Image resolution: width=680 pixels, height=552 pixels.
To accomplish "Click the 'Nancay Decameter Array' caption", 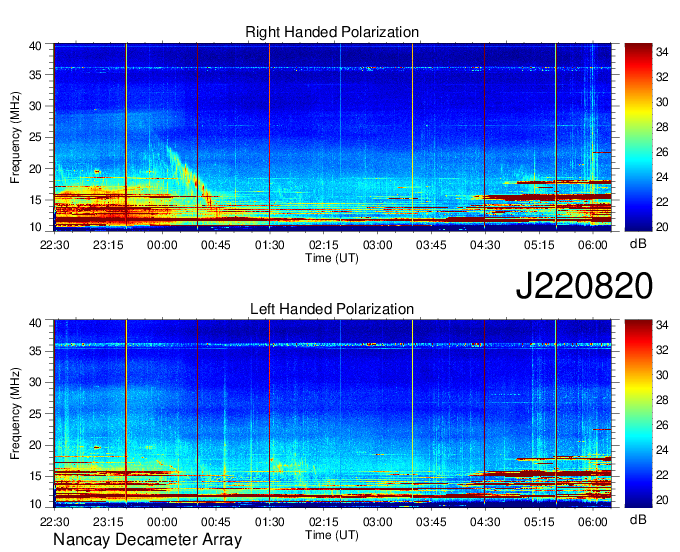I will tap(147, 540).
